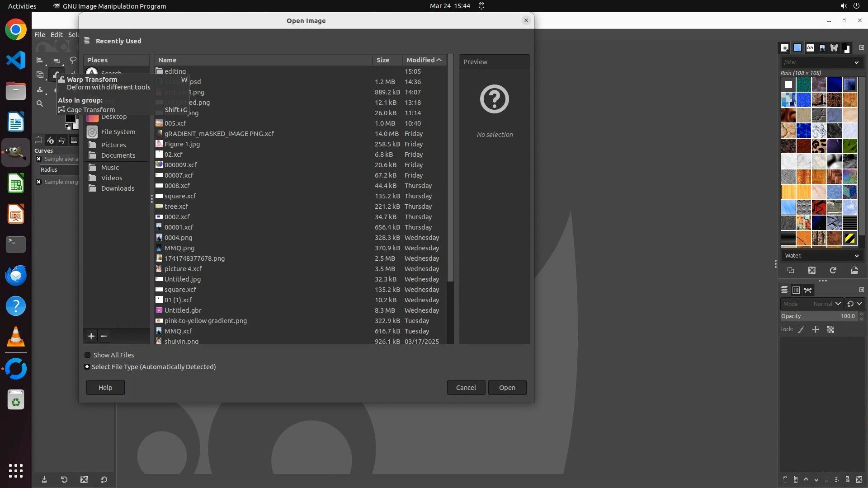Open the Fonts dockable tab
Screen dimensions: 868x488
click(810, 47)
